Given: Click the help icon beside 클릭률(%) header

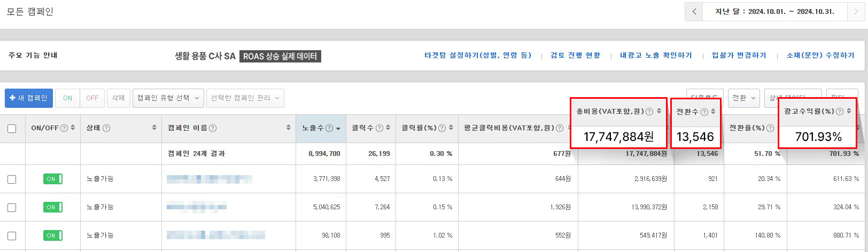Looking at the screenshot, I should tap(442, 128).
